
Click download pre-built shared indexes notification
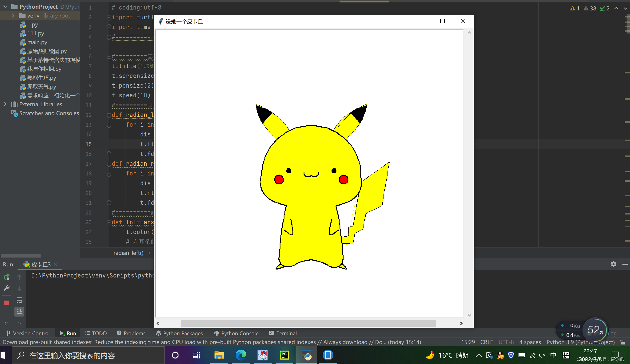[x=212, y=342]
